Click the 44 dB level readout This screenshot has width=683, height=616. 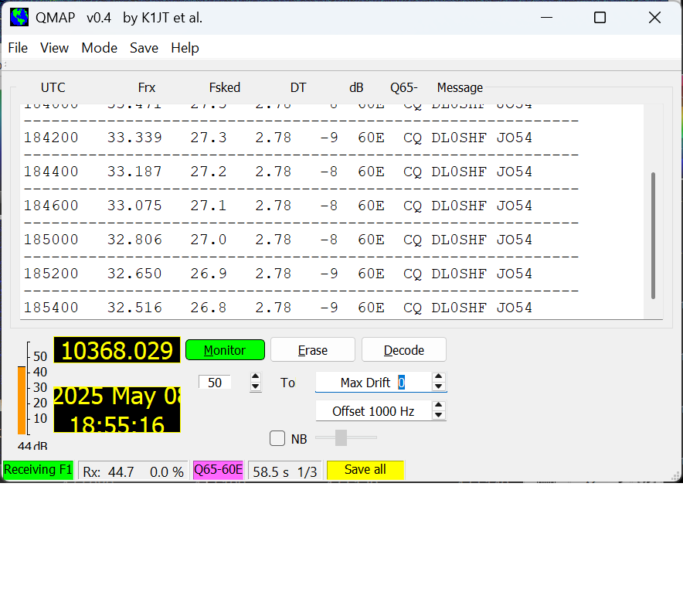click(32, 446)
